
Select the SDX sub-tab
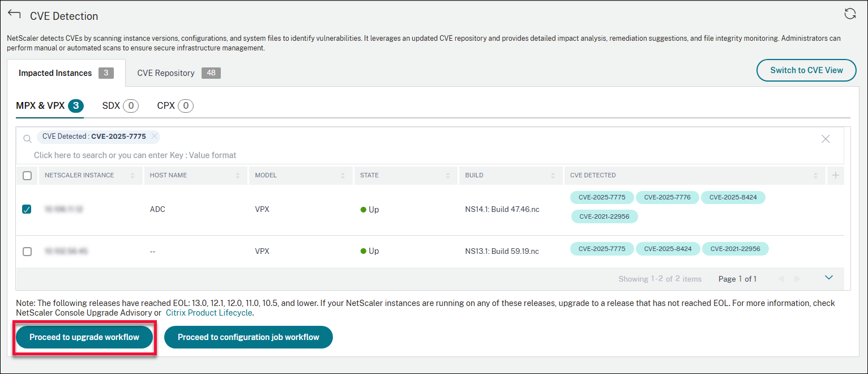click(120, 106)
